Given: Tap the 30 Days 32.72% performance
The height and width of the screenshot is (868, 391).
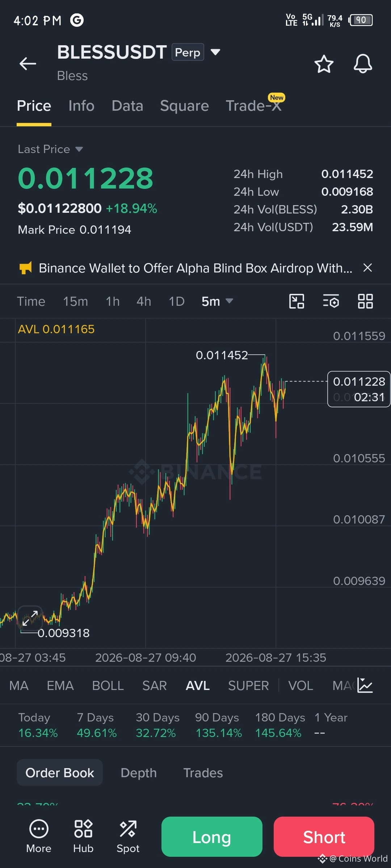Looking at the screenshot, I should [157, 725].
